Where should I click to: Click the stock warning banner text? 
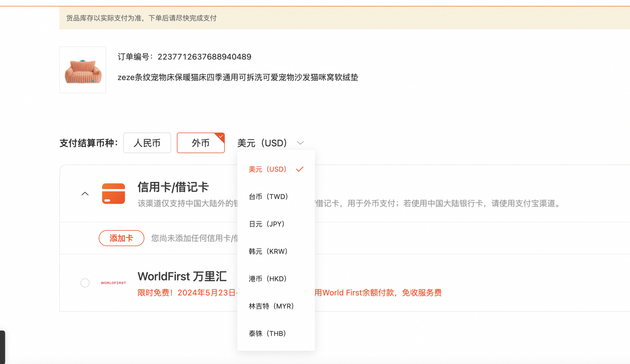pos(141,18)
